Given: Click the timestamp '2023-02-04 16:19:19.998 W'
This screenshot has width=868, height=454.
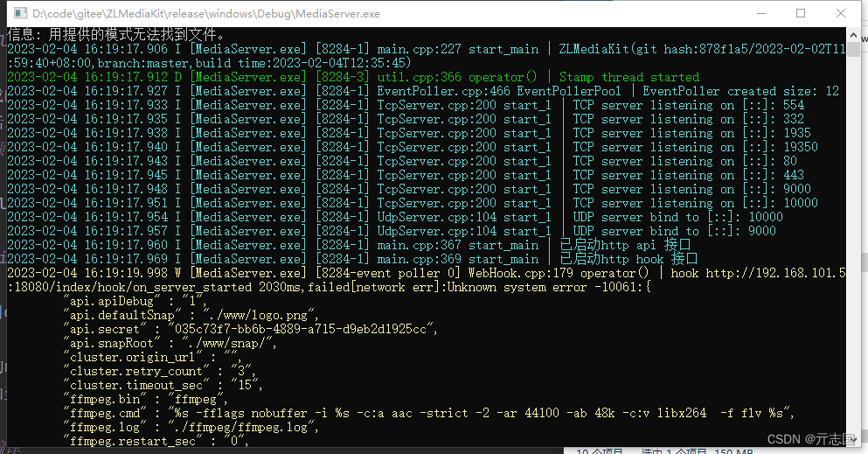Looking at the screenshot, I should click(94, 273).
